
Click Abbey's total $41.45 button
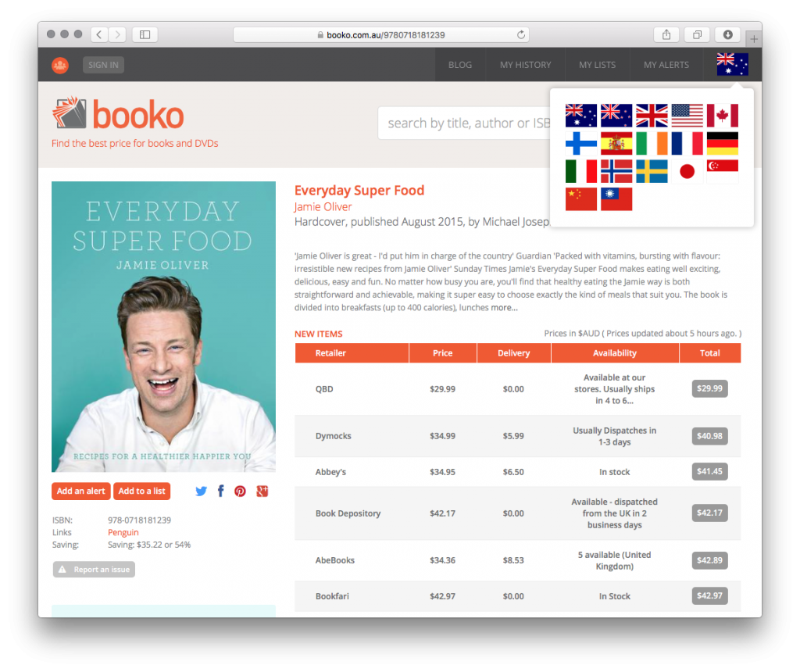click(x=709, y=471)
